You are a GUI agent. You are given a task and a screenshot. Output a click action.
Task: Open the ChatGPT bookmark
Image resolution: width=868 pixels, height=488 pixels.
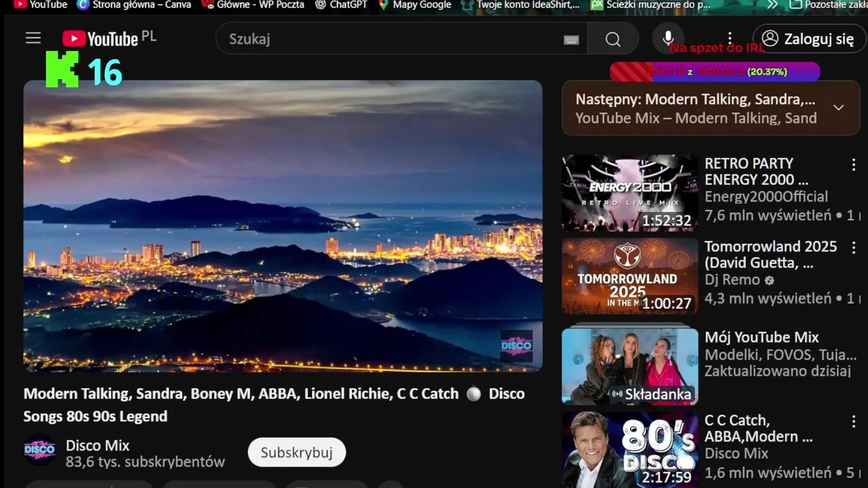click(x=341, y=5)
